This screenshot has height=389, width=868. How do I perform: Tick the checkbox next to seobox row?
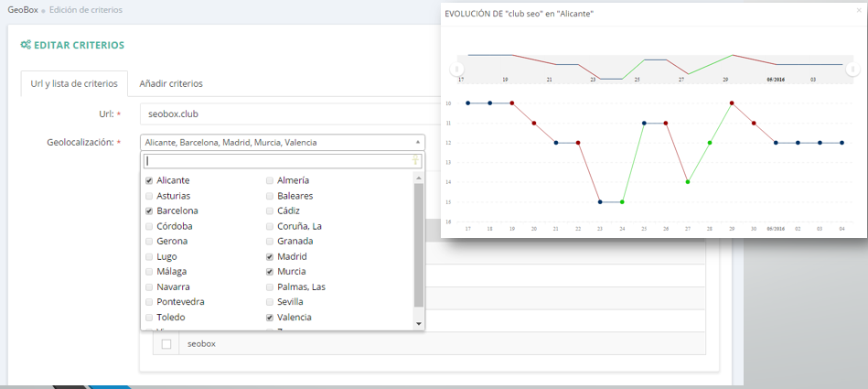coord(166,344)
